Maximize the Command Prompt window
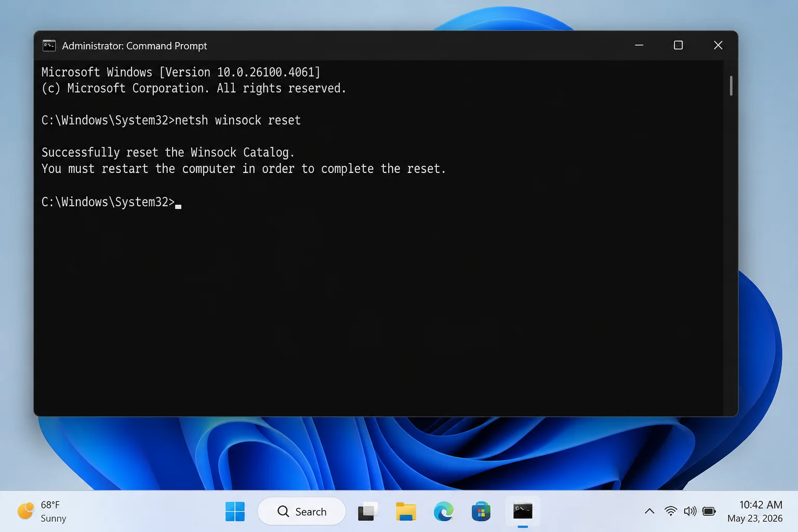798x532 pixels. click(678, 46)
